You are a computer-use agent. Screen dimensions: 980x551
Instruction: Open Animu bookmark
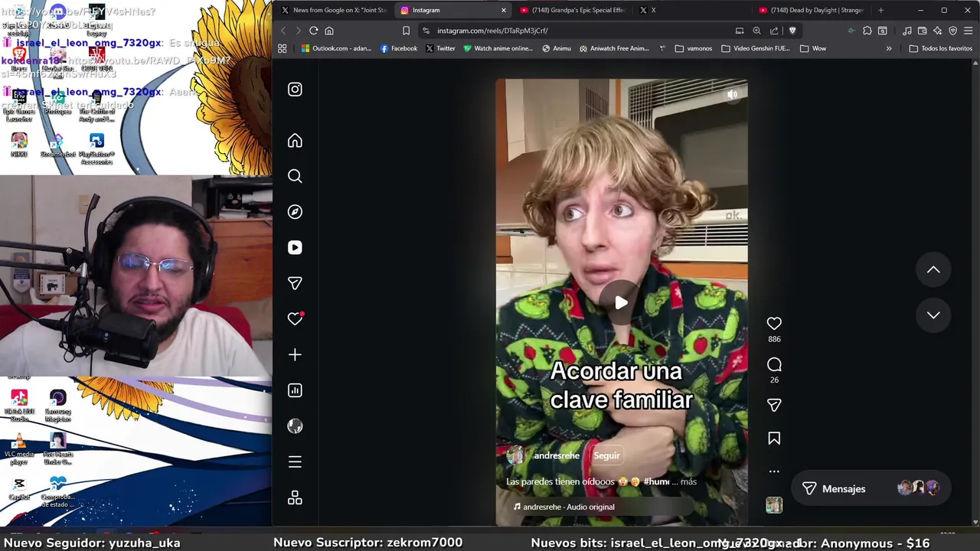(x=556, y=48)
